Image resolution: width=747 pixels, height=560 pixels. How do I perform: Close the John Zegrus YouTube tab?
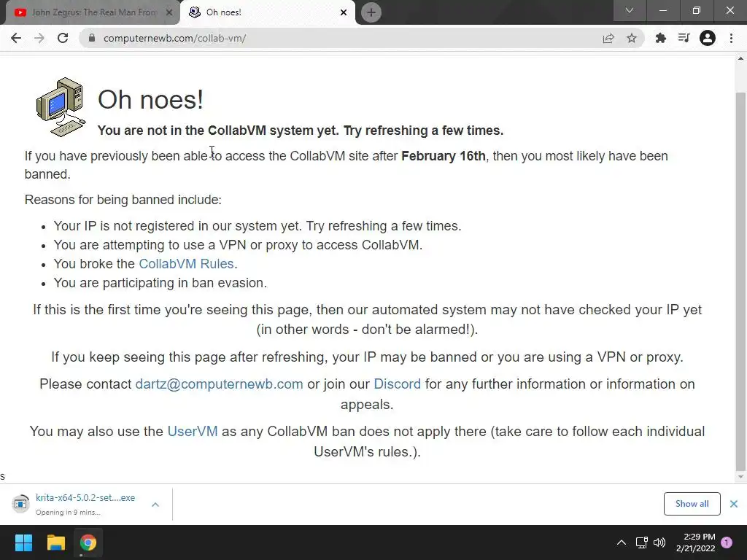tap(169, 12)
